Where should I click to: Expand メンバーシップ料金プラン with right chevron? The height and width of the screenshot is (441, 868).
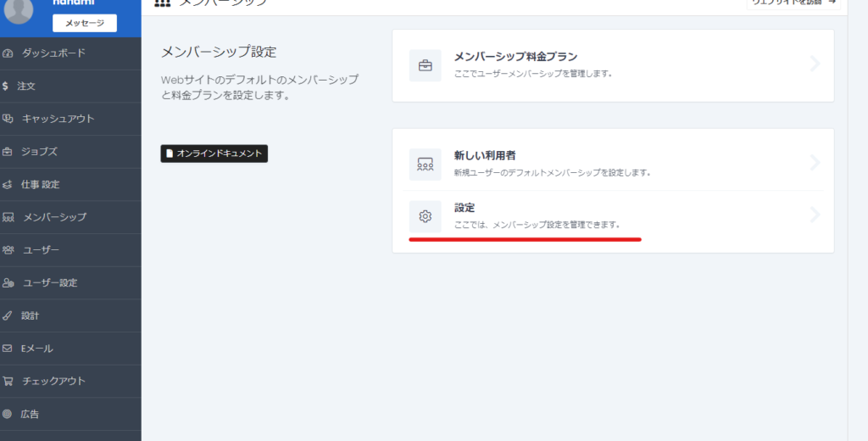pyautogui.click(x=815, y=64)
